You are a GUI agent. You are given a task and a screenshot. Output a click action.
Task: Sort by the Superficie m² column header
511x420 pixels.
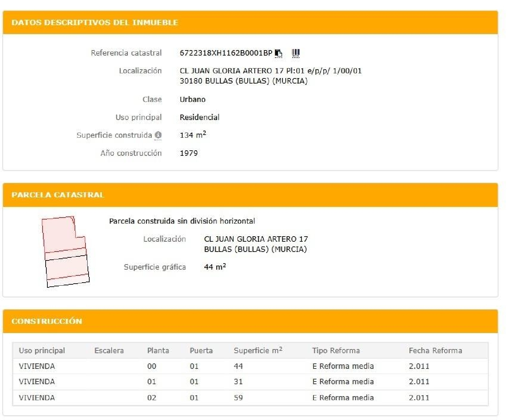point(258,350)
